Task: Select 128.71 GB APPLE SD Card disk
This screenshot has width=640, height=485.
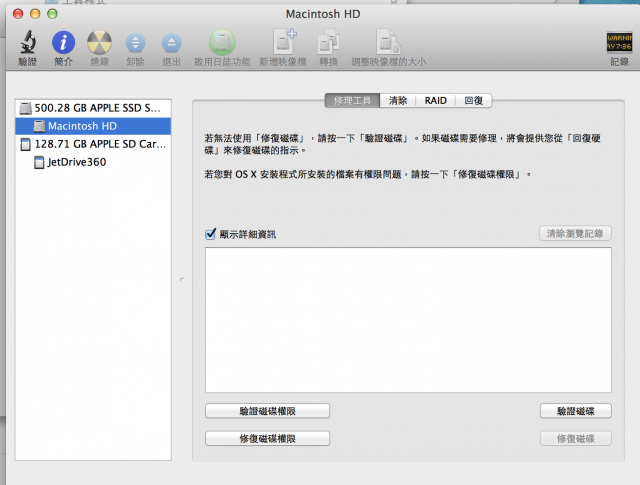Action: [93, 144]
